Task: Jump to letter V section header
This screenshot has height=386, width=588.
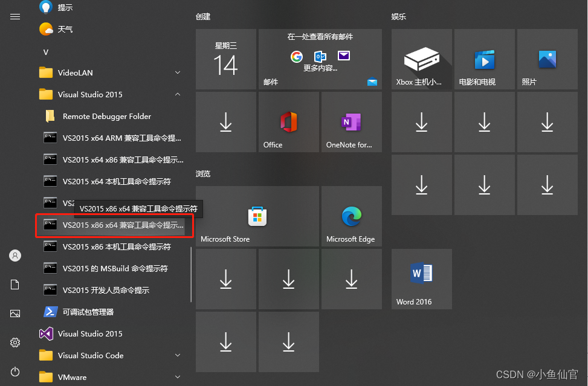Action: pos(46,52)
